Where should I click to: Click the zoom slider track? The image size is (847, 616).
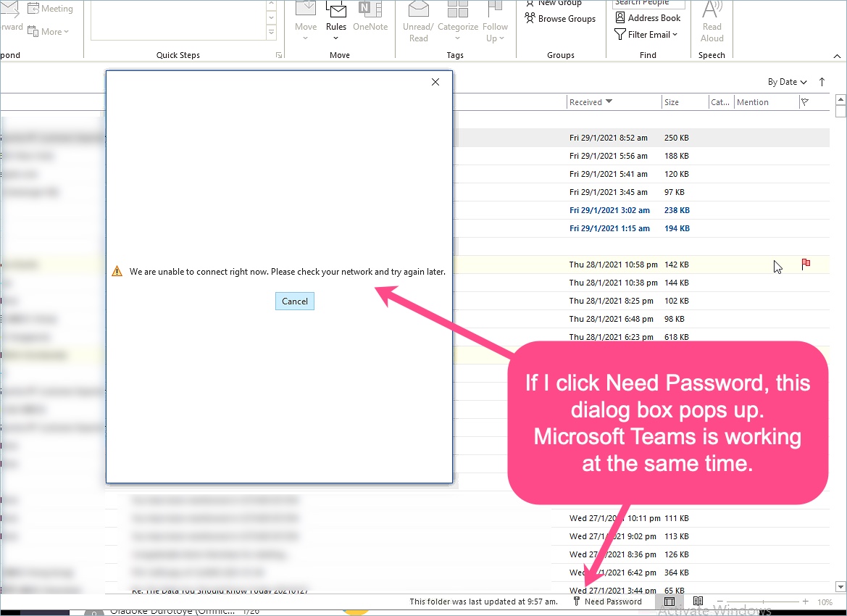763,602
